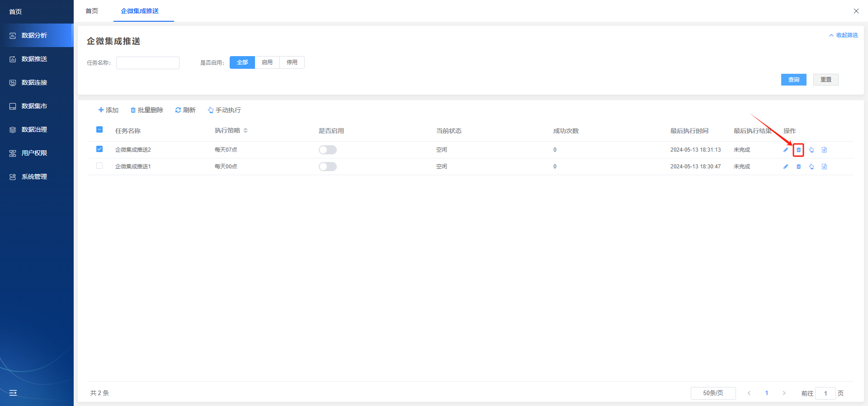Click the 查询 button
This screenshot has height=406, width=868.
[794, 80]
